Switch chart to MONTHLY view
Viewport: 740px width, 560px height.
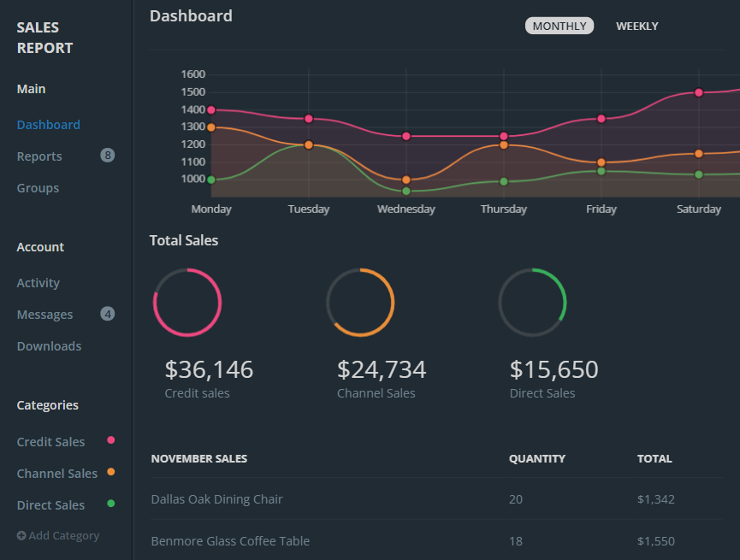pos(559,26)
